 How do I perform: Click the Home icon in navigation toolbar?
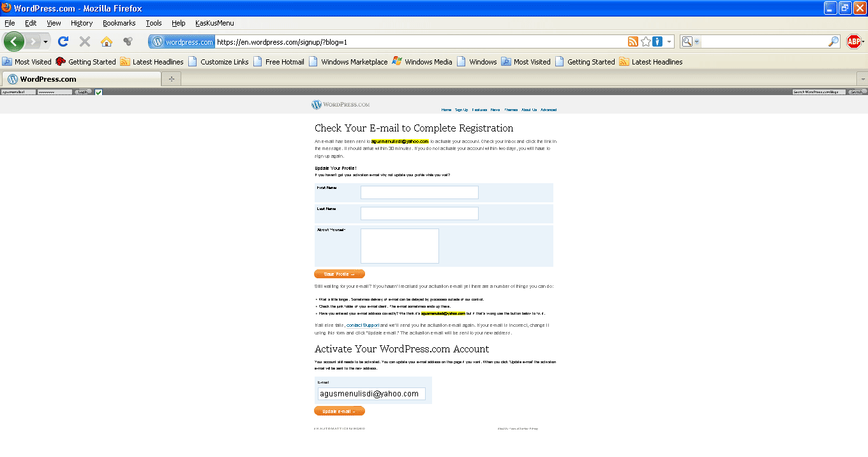107,41
